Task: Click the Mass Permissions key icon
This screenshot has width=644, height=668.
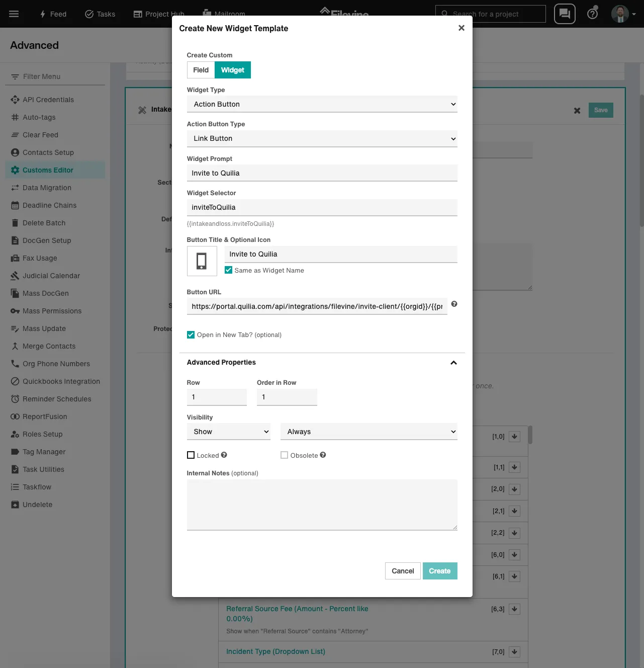Action: [x=15, y=311]
